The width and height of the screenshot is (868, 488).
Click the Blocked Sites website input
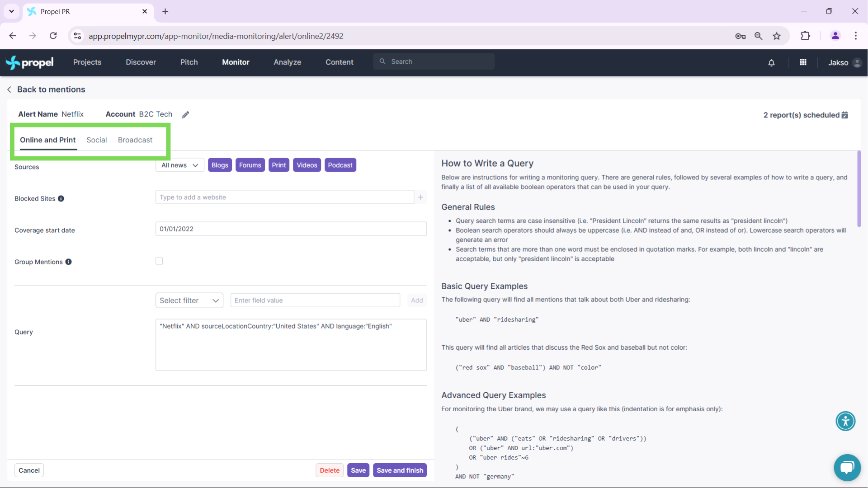285,197
